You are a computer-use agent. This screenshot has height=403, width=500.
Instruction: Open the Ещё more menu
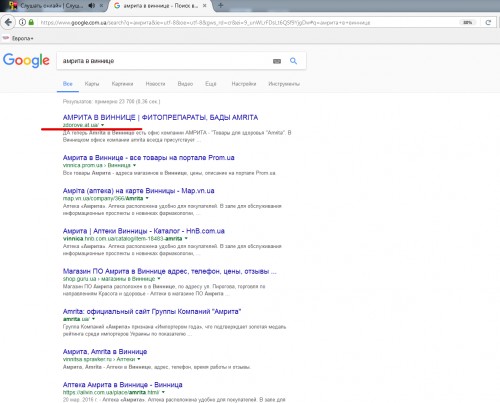211,84
